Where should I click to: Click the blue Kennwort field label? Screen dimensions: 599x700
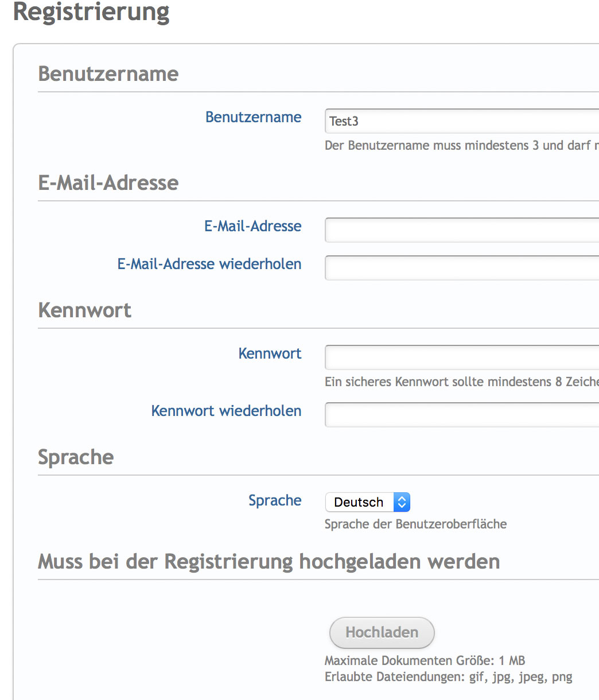[x=270, y=353]
